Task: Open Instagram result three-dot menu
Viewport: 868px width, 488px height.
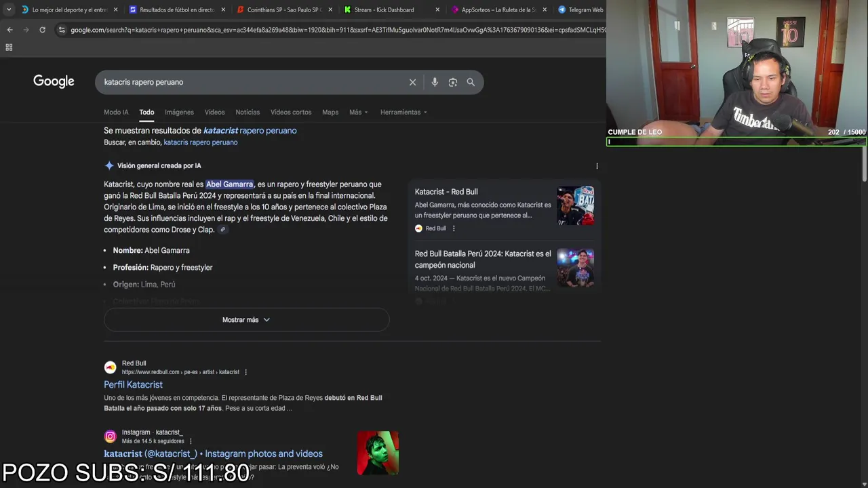Action: [191, 441]
